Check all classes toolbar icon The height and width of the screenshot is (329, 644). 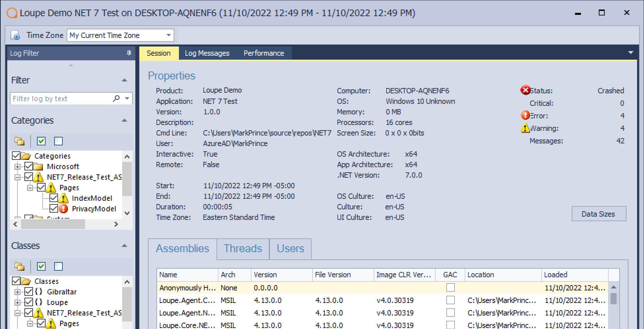[x=41, y=266]
